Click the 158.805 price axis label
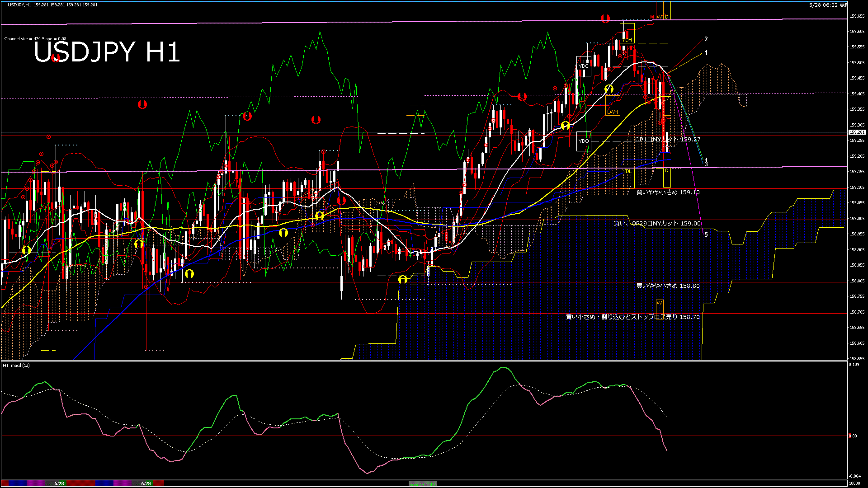 (x=857, y=281)
